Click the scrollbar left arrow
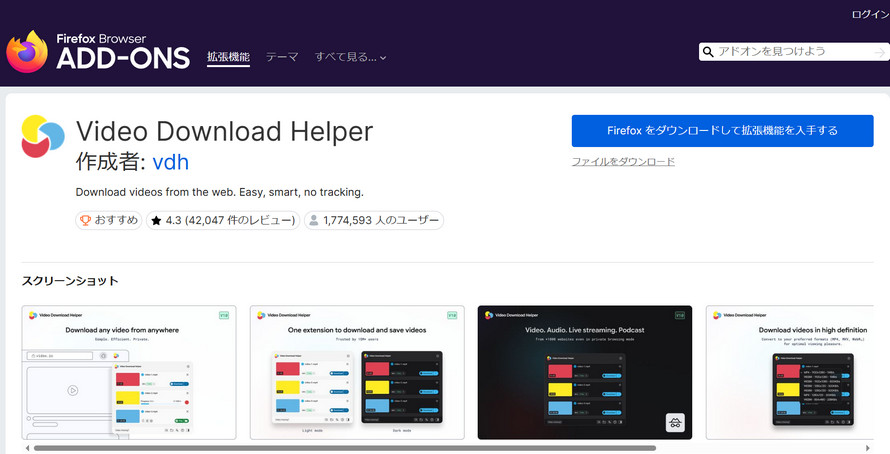890x454 pixels. [x=27, y=448]
